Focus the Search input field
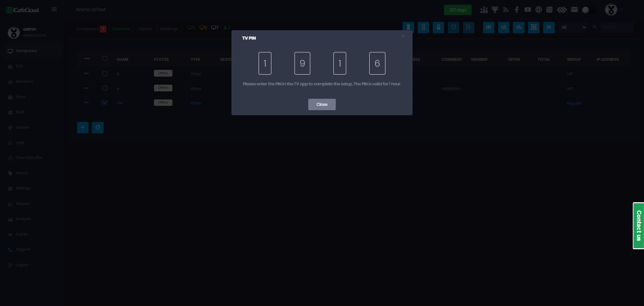This screenshot has height=306, width=644. click(616, 27)
